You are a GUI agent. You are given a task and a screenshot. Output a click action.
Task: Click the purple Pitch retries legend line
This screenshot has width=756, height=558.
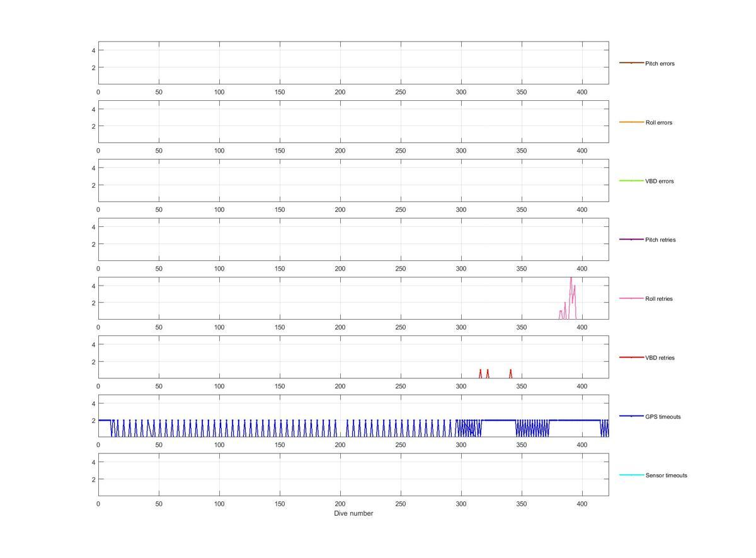[631, 240]
